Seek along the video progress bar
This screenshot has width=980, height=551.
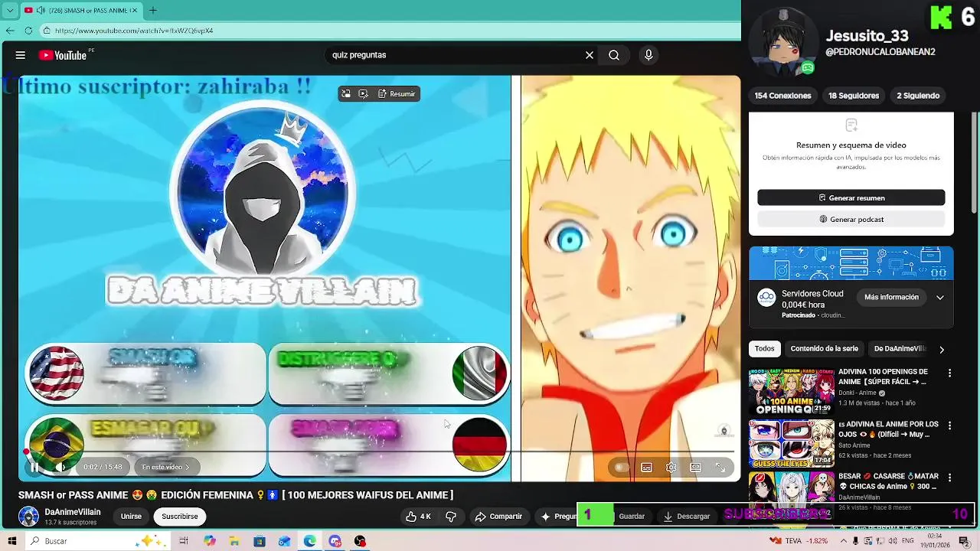[x=379, y=452]
